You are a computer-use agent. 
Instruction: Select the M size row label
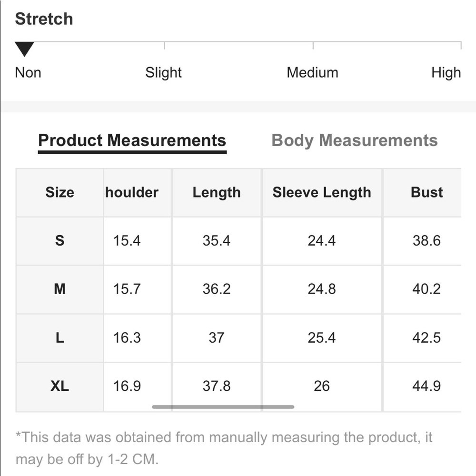(59, 289)
